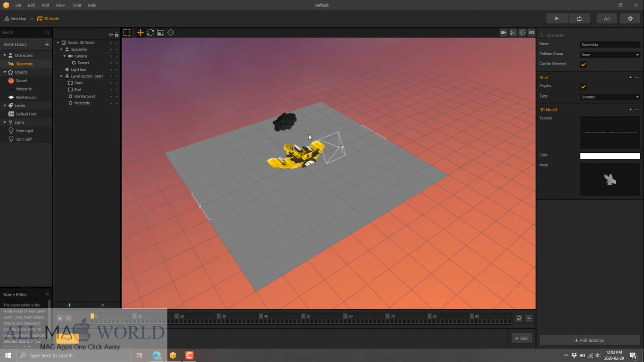The width and height of the screenshot is (644, 362).
Task: Select the rectangle selection tool
Action: coord(127,33)
